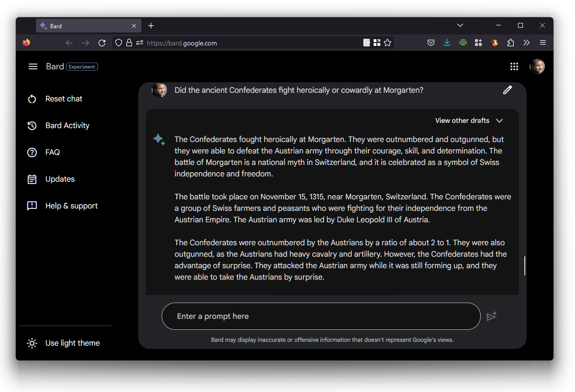This screenshot has width=575, height=392.
Task: Open Updates from the sidebar
Action: (x=60, y=179)
